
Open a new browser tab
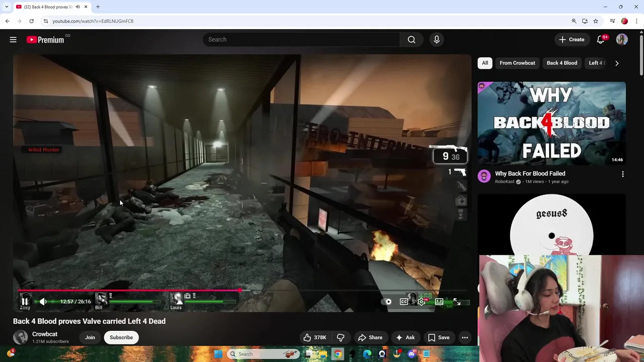coord(98,7)
